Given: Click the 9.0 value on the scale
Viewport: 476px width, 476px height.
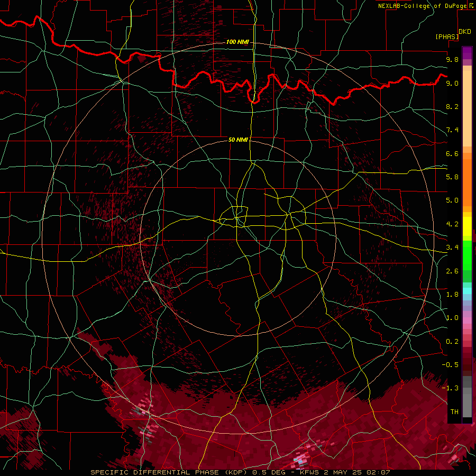Looking at the screenshot, I should (452, 83).
